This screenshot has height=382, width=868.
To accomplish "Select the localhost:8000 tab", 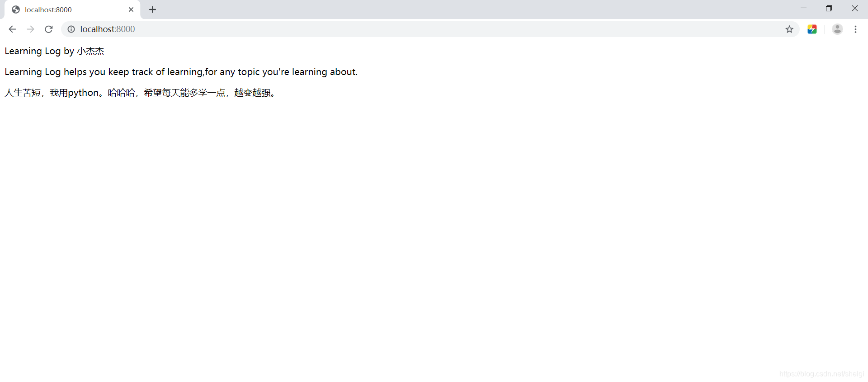I will click(x=72, y=9).
